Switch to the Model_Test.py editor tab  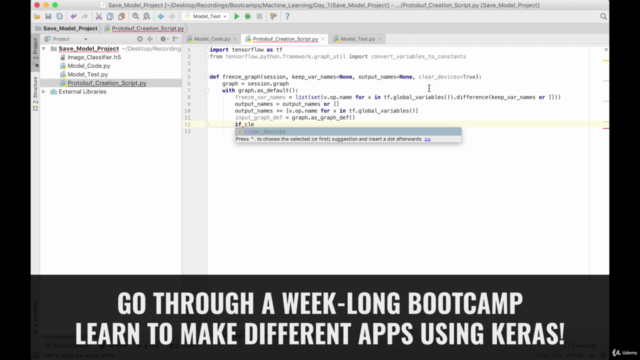[x=358, y=39]
